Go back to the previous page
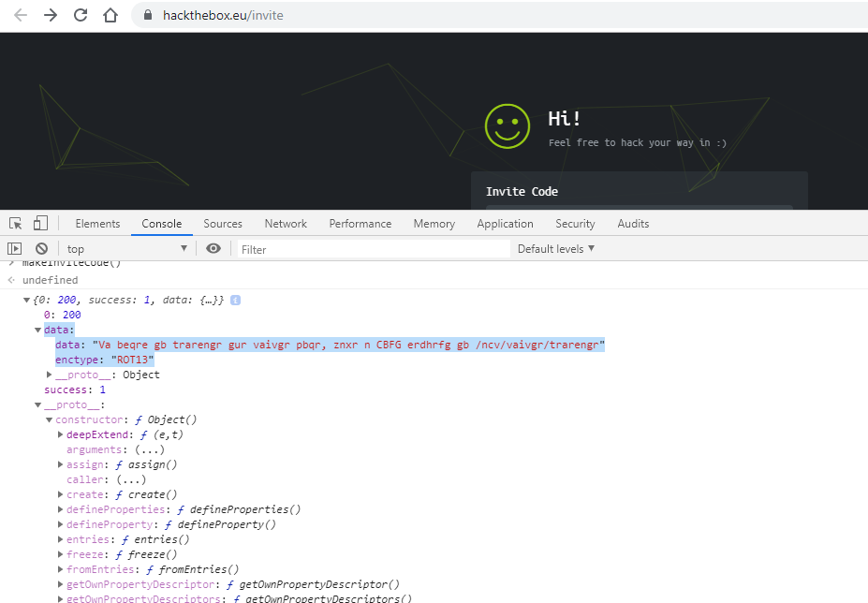Image resolution: width=868 pixels, height=603 pixels. click(x=20, y=15)
